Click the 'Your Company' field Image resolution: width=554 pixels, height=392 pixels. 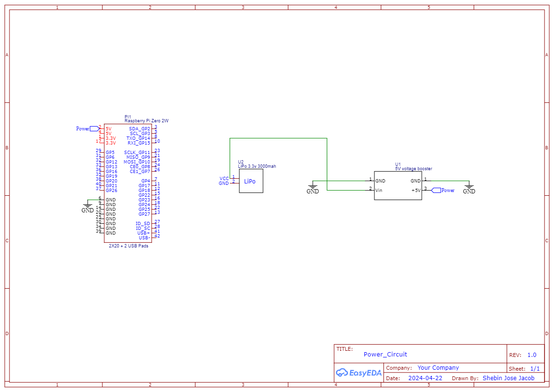tap(438, 368)
